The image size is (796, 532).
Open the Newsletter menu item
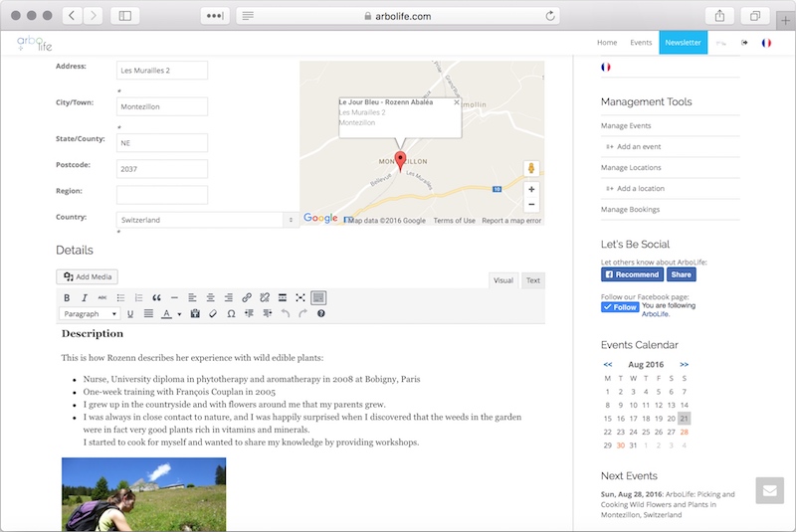pyautogui.click(x=683, y=43)
